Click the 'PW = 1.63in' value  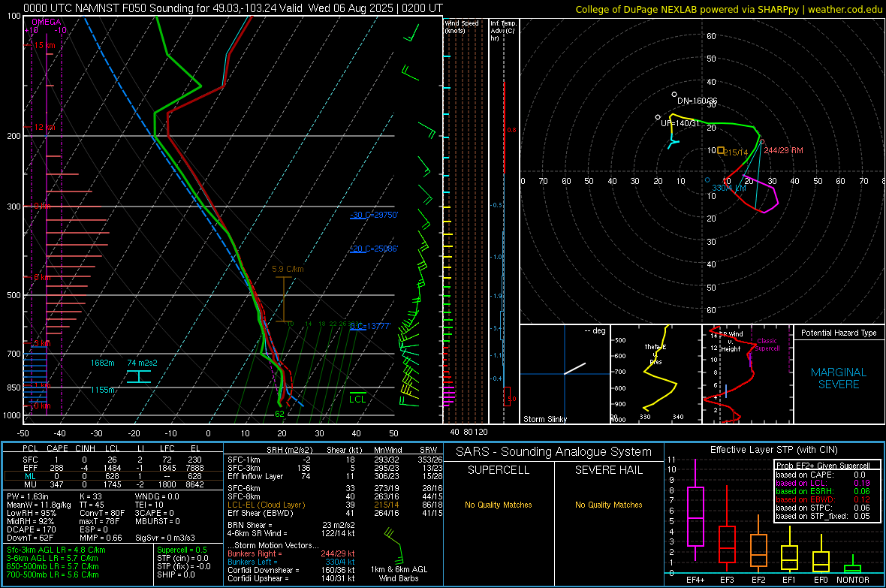point(28,496)
